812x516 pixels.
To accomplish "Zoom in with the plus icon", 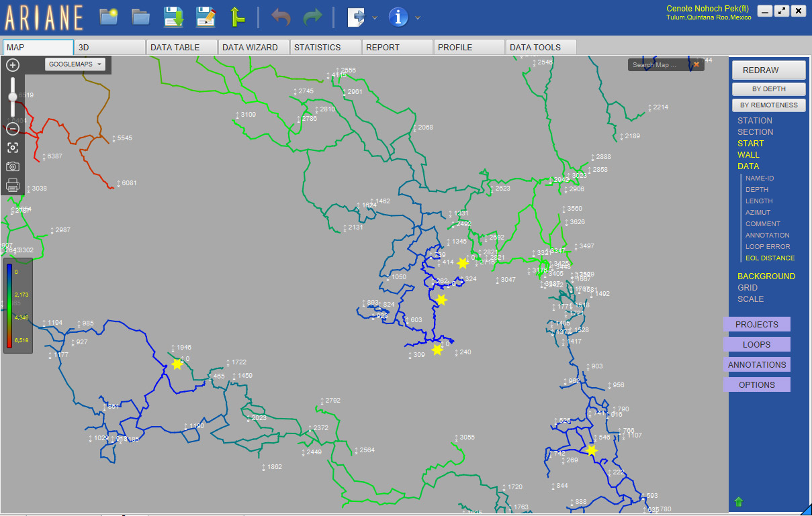I will (13, 65).
